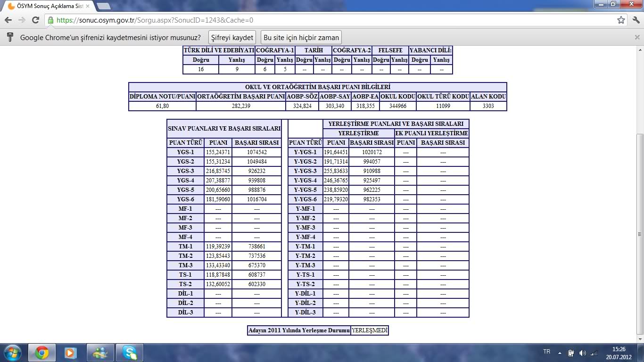Select the TM-2 score 123,85443

(x=218, y=256)
